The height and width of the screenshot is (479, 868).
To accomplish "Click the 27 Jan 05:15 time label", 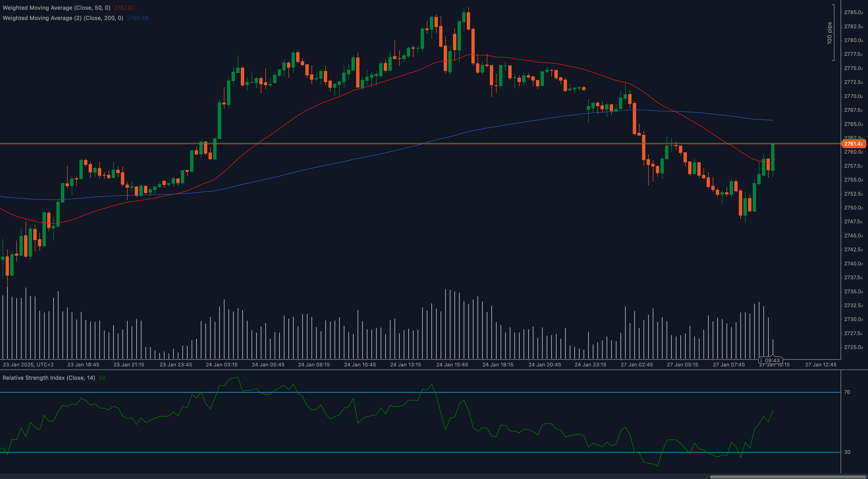I will click(x=682, y=365).
